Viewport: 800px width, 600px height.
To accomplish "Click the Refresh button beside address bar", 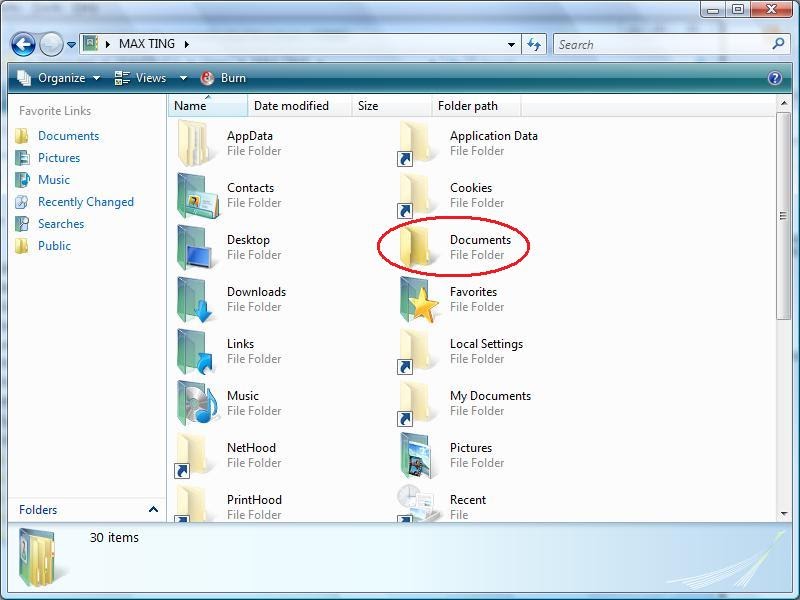I will pyautogui.click(x=534, y=44).
